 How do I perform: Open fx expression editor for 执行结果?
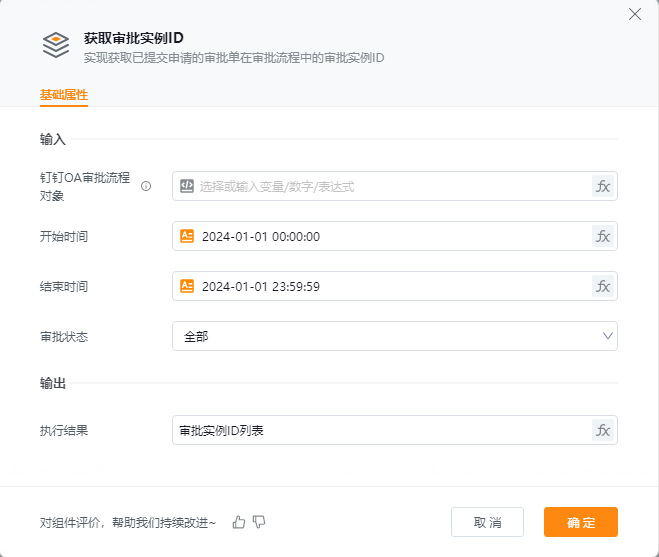(x=603, y=430)
